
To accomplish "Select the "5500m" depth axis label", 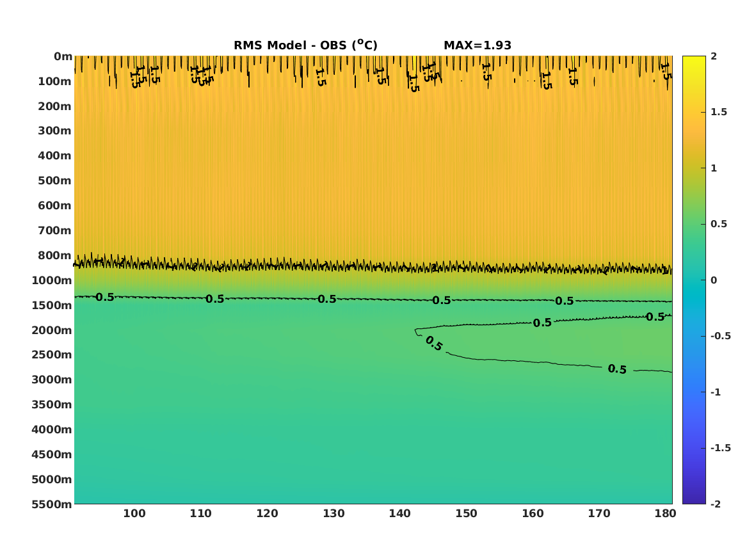I will click(52, 504).
